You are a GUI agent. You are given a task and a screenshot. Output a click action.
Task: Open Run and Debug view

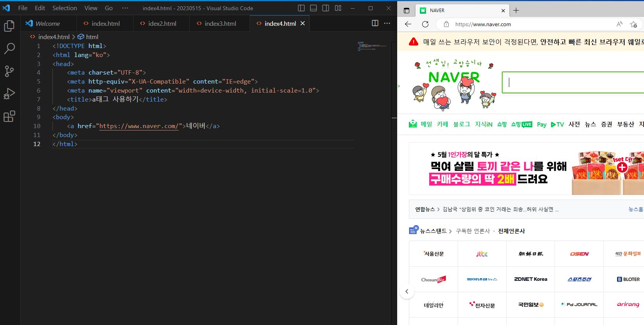coord(9,94)
